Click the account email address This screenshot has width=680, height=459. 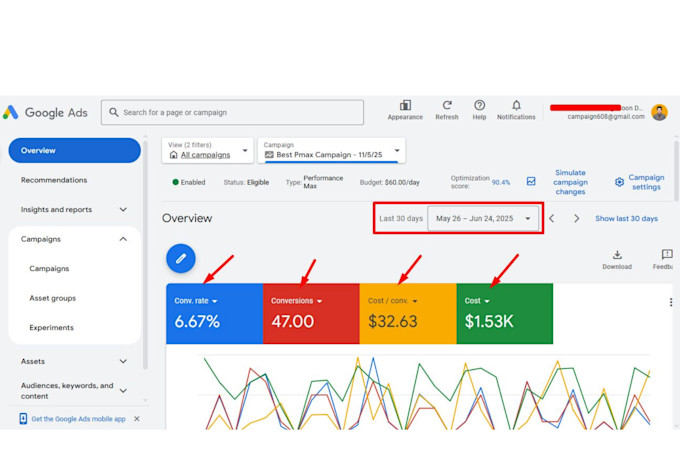click(x=606, y=116)
